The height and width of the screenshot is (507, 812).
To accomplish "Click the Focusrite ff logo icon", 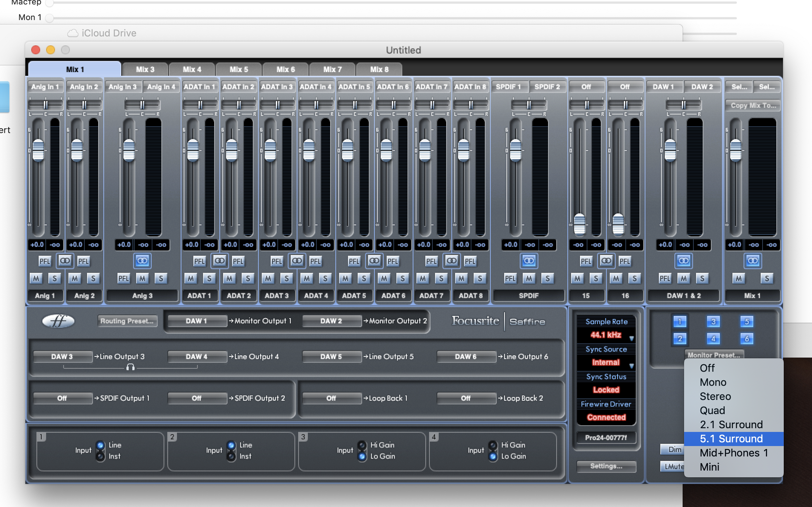I will 58,321.
